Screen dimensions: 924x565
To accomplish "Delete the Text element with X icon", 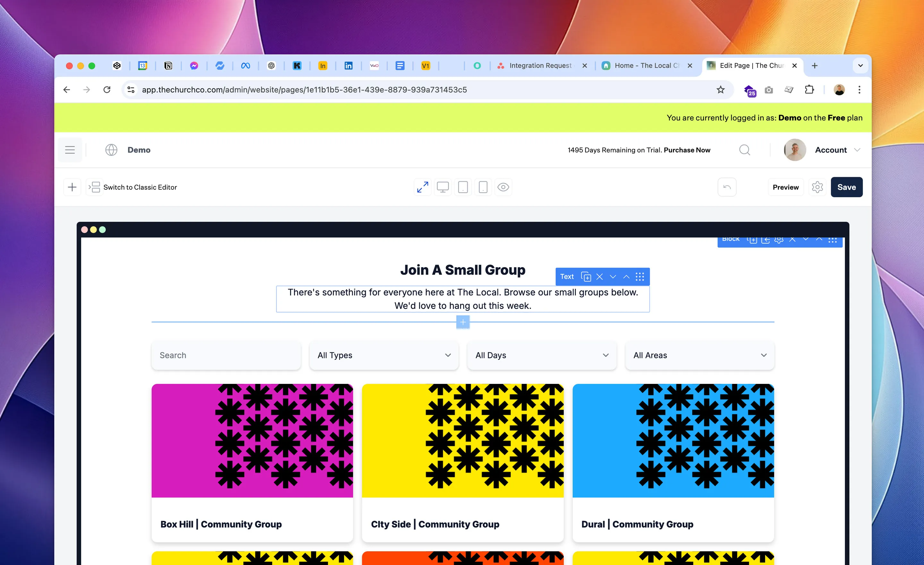I will click(x=599, y=276).
